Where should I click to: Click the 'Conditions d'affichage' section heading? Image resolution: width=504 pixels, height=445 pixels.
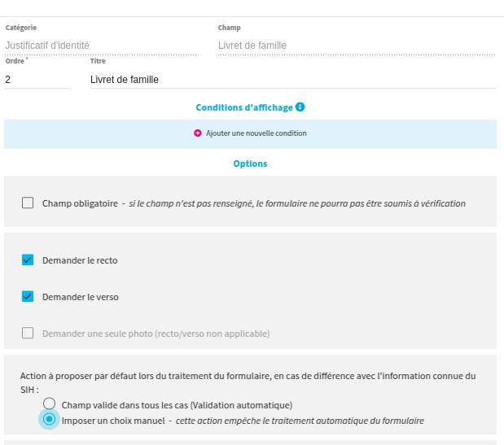pyautogui.click(x=243, y=107)
